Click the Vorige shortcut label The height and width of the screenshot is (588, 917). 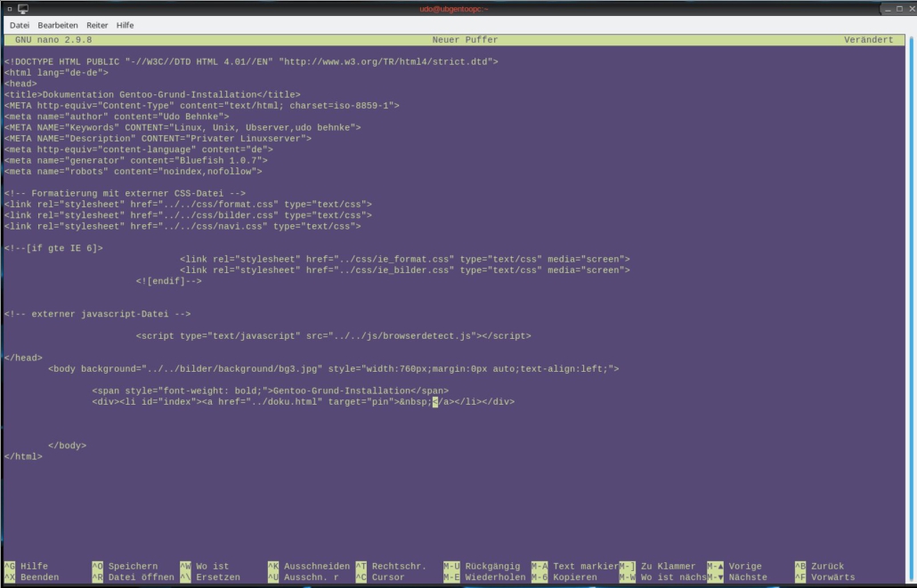pos(734,566)
